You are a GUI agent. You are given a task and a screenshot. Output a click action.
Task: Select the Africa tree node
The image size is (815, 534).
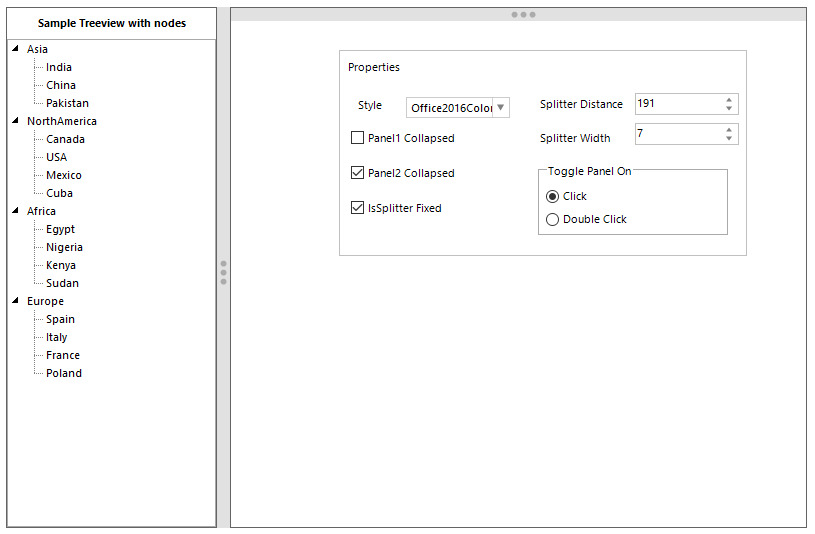point(42,211)
